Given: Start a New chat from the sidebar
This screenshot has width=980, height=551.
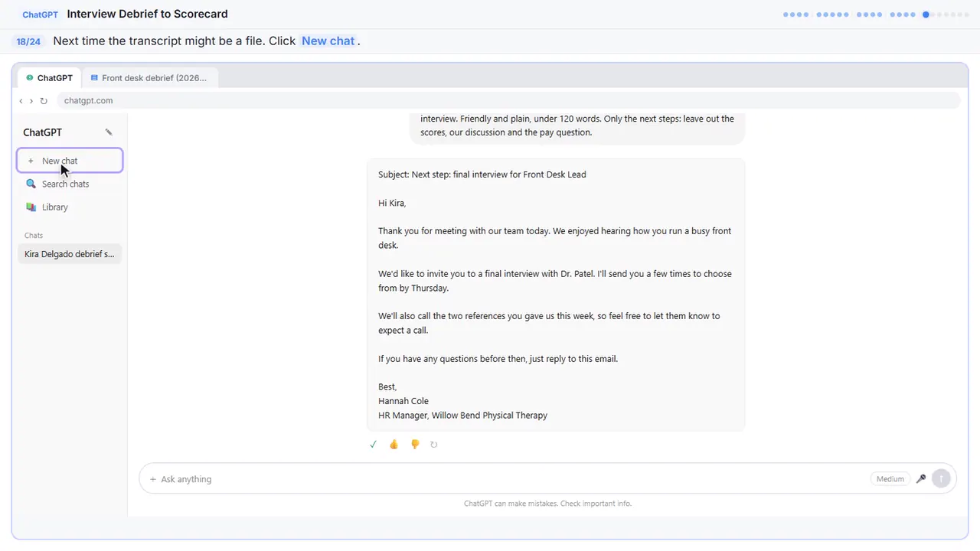Looking at the screenshot, I should pyautogui.click(x=70, y=161).
